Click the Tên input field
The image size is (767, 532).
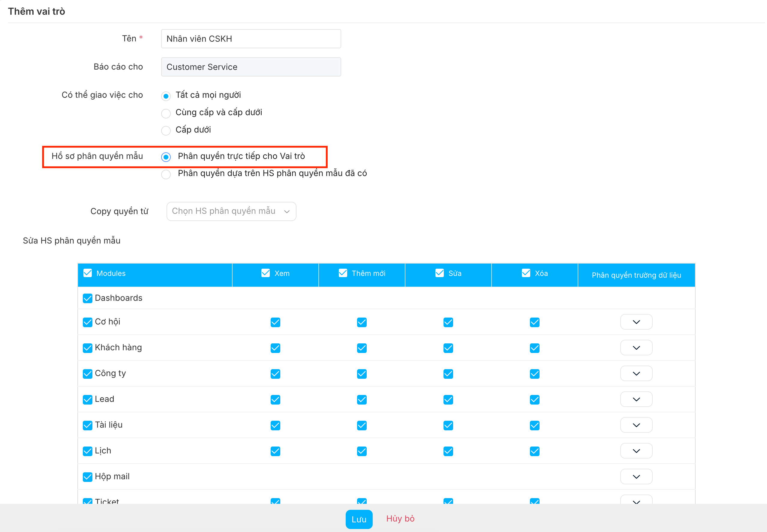pos(251,39)
